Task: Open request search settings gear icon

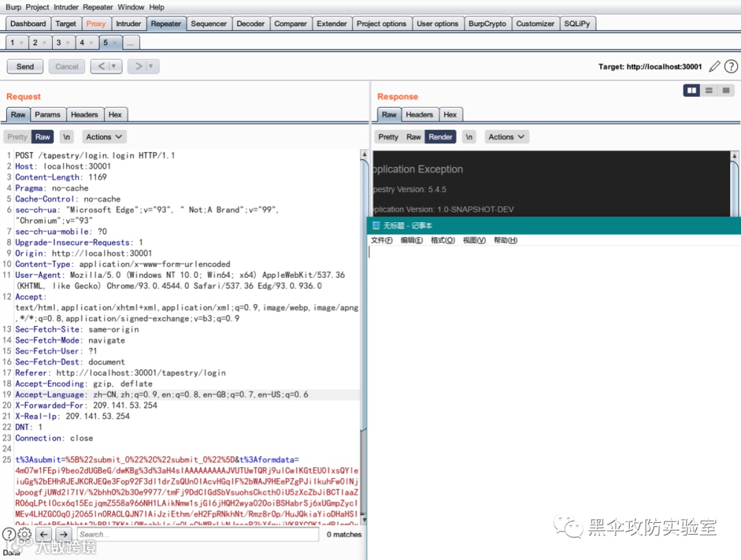Action: pyautogui.click(x=25, y=535)
